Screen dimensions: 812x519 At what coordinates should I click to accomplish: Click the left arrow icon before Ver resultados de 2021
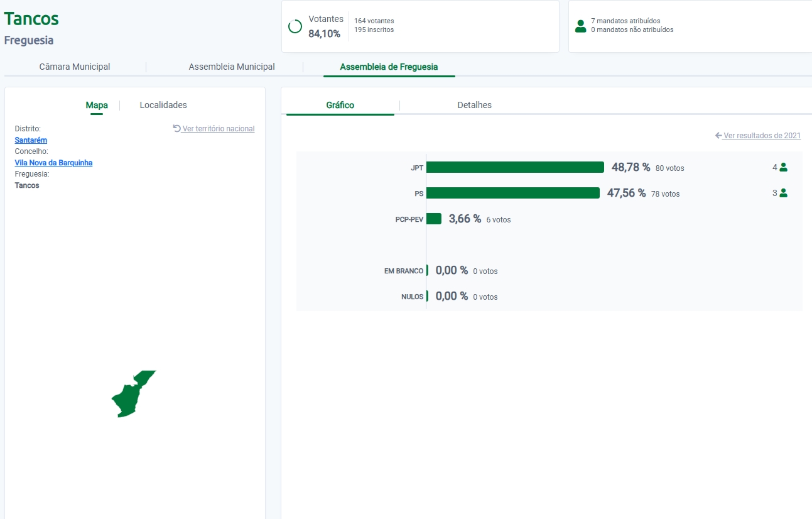tap(718, 136)
